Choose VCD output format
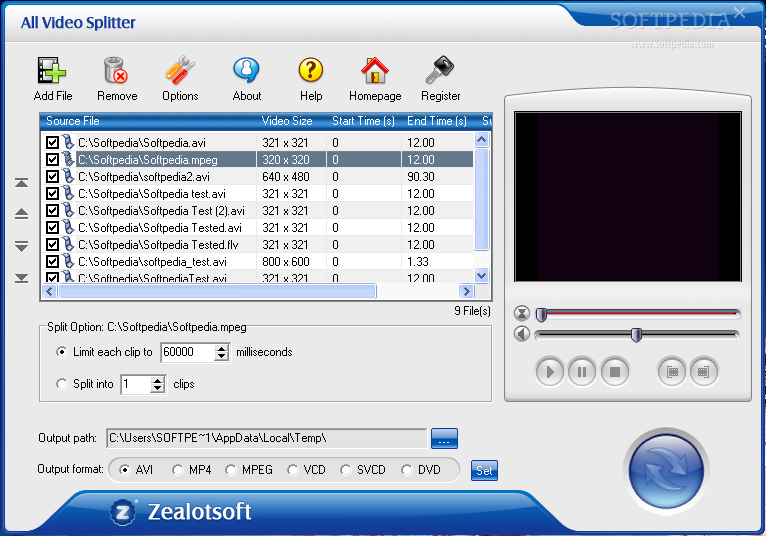766x536 pixels. pyautogui.click(x=293, y=470)
